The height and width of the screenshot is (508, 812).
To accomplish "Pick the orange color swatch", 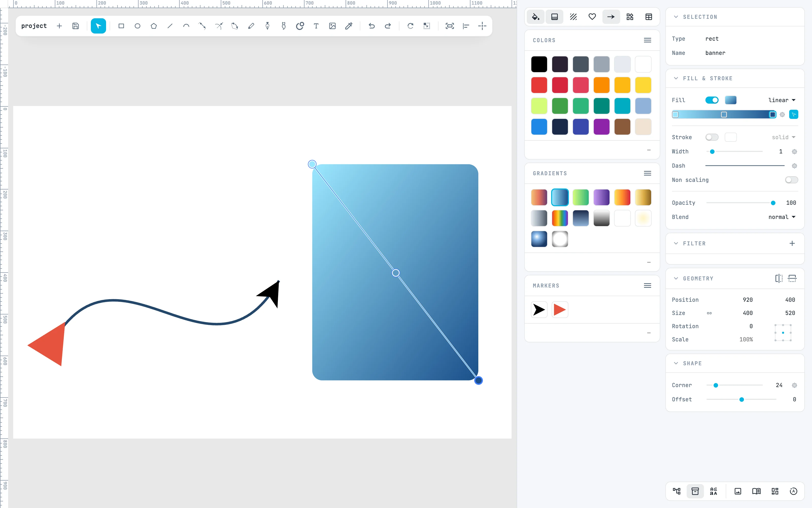I will [601, 85].
